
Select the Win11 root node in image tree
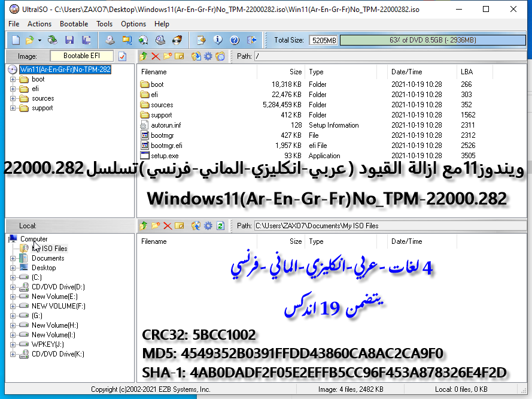pyautogui.click(x=65, y=69)
